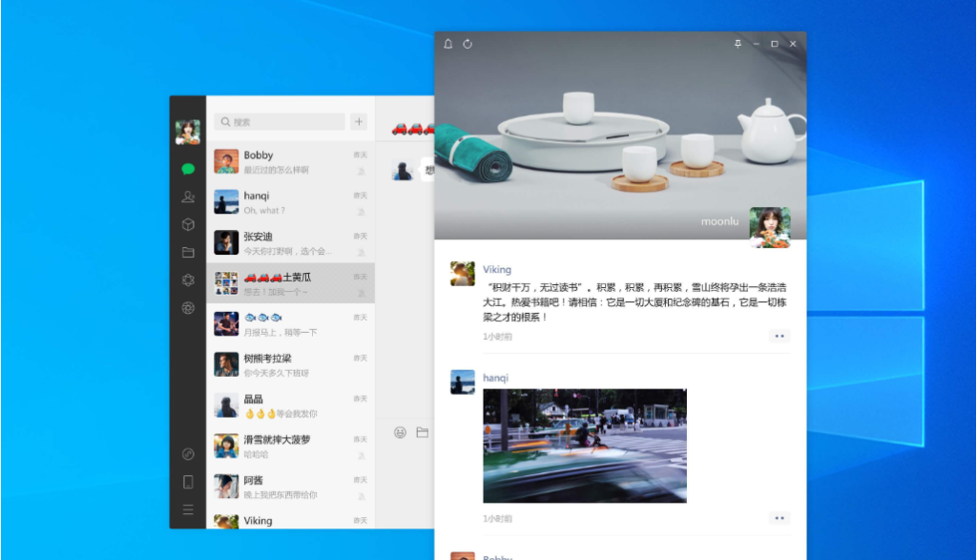Screen dimensions: 977x560
Task: Click 1小时前 timestamp under Viking's post
Action: (497, 337)
